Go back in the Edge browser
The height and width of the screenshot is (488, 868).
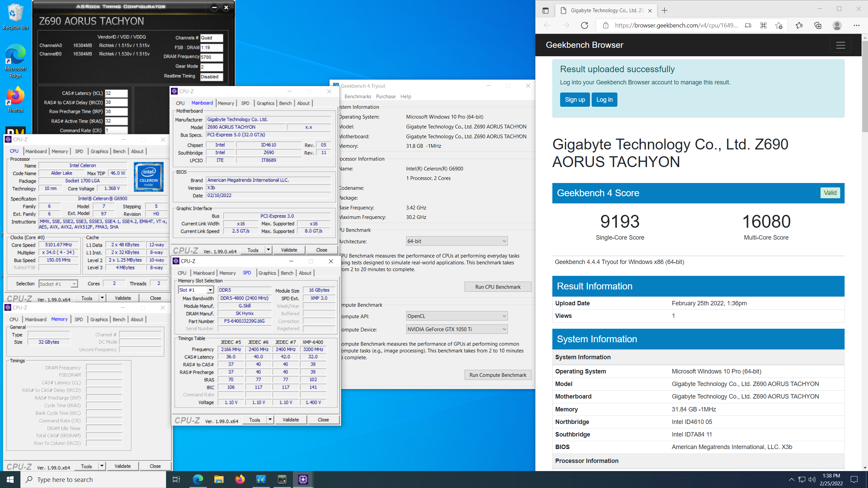click(x=547, y=25)
